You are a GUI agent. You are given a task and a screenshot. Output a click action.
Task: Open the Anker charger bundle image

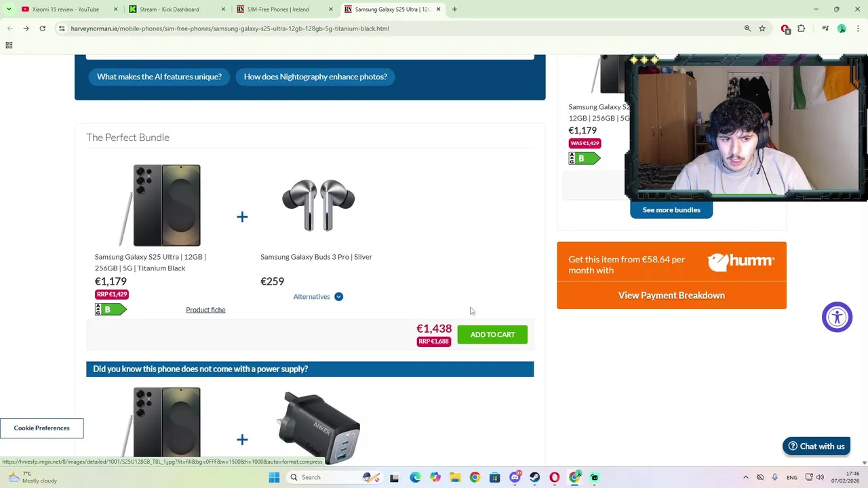[319, 427]
